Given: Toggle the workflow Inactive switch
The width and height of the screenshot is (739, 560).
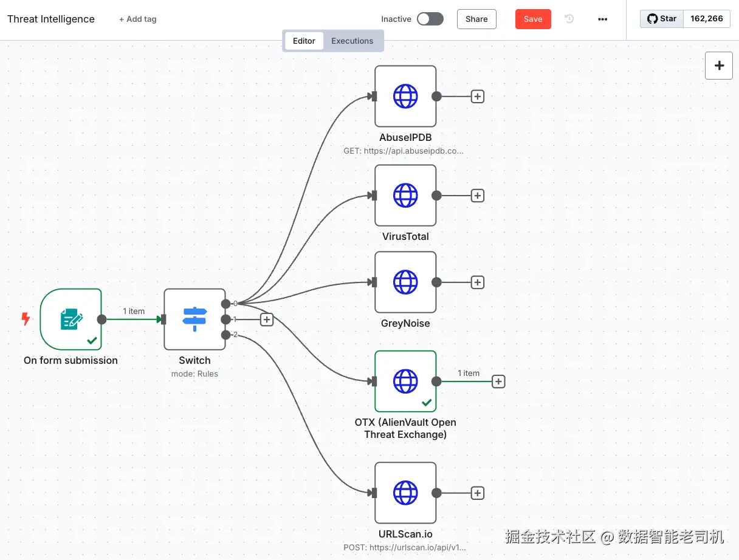Looking at the screenshot, I should point(430,19).
